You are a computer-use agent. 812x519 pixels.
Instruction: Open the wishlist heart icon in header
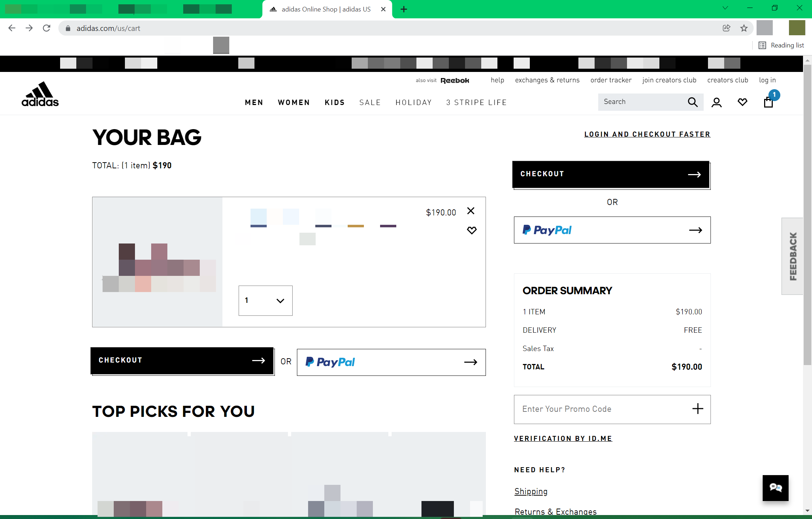pyautogui.click(x=742, y=102)
